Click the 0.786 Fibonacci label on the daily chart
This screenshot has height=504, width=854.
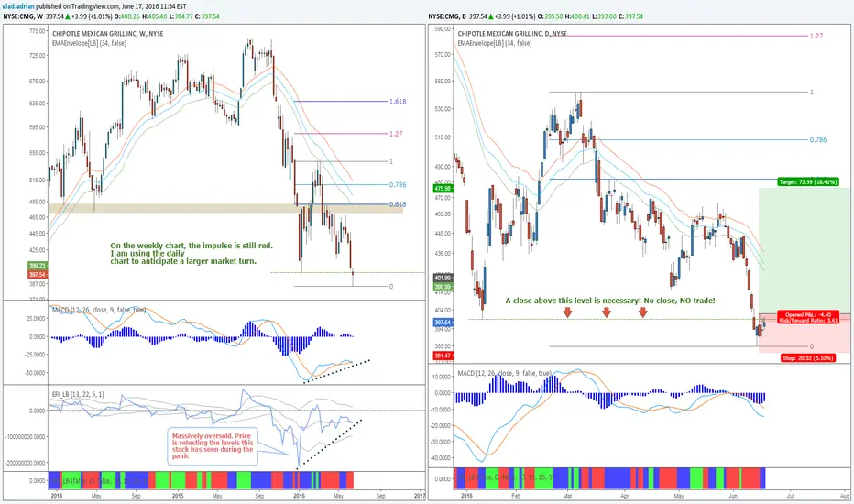tap(818, 139)
